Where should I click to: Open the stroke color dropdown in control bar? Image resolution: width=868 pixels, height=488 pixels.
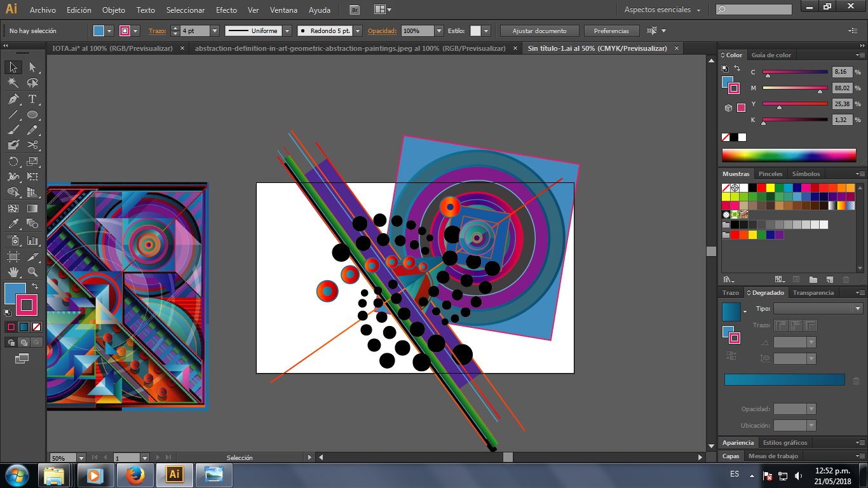(x=136, y=30)
